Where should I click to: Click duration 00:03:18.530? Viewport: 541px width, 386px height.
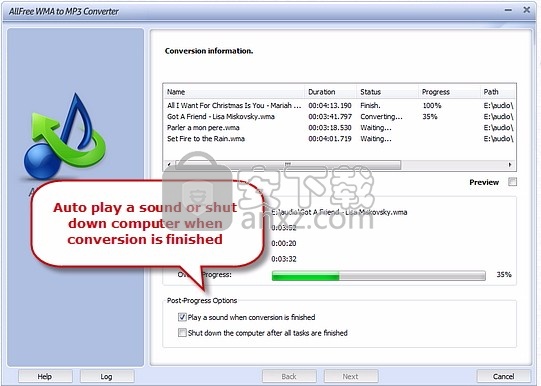330,128
